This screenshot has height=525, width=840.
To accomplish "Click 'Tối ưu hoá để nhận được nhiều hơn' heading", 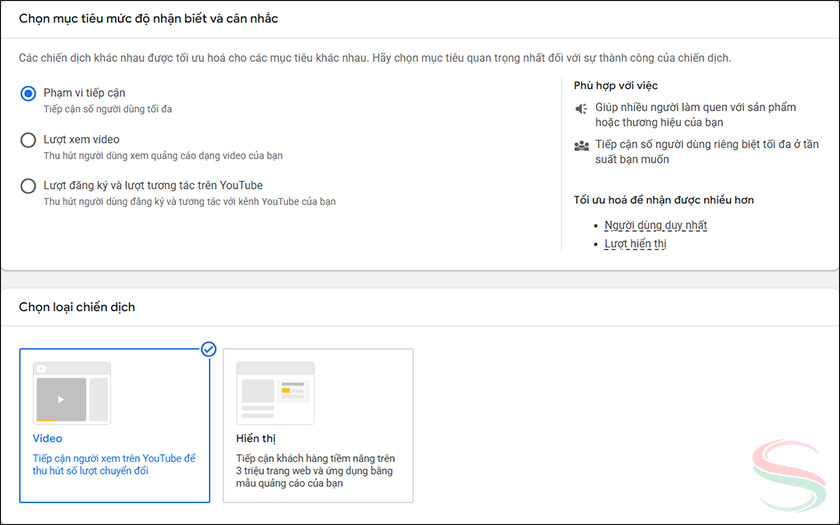I will [x=663, y=200].
